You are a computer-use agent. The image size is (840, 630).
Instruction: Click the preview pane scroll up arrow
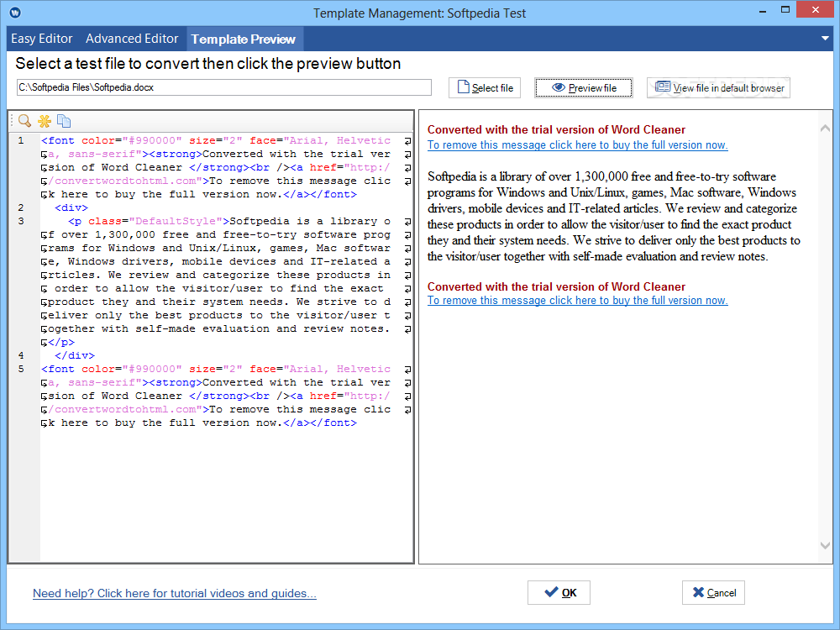click(825, 128)
